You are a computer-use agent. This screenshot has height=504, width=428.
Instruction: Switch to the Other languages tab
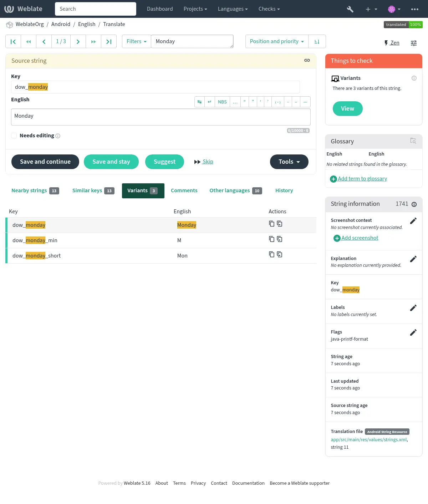tap(235, 190)
